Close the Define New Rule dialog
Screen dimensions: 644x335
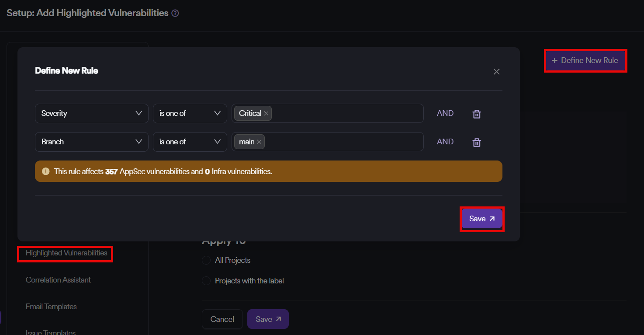(496, 72)
